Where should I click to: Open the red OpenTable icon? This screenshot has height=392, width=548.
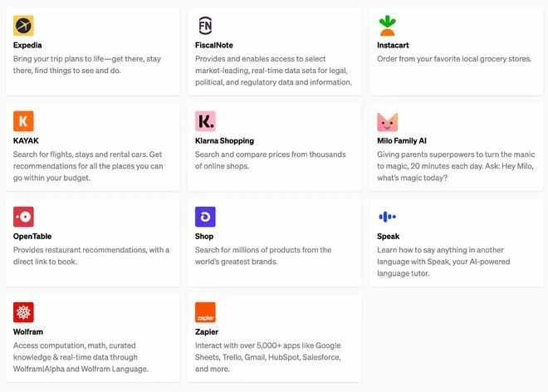(x=23, y=217)
